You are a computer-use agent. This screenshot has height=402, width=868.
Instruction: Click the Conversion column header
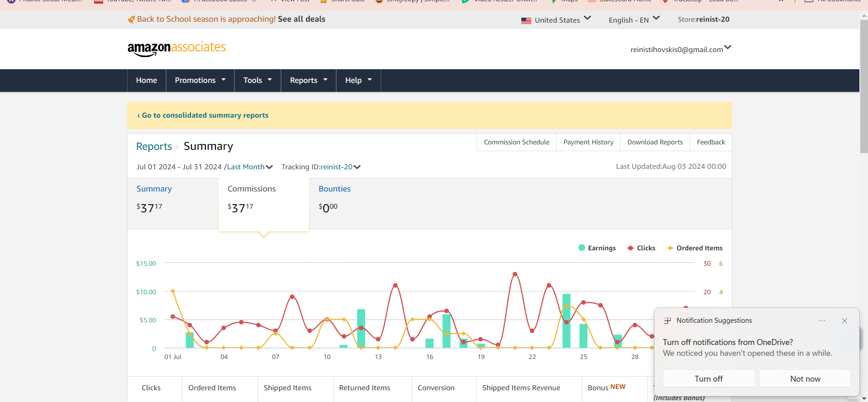[436, 388]
